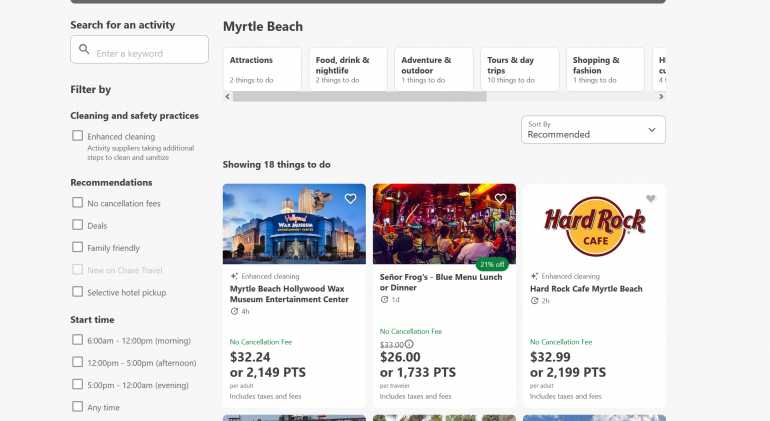The height and width of the screenshot is (421, 770).
Task: Check the Deals filter option
Action: [x=78, y=226]
